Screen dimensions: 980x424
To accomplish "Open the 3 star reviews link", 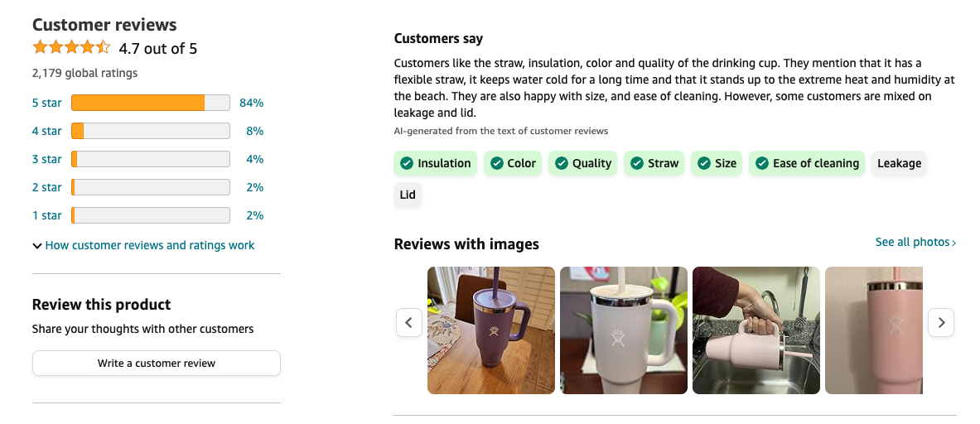I will tap(46, 159).
